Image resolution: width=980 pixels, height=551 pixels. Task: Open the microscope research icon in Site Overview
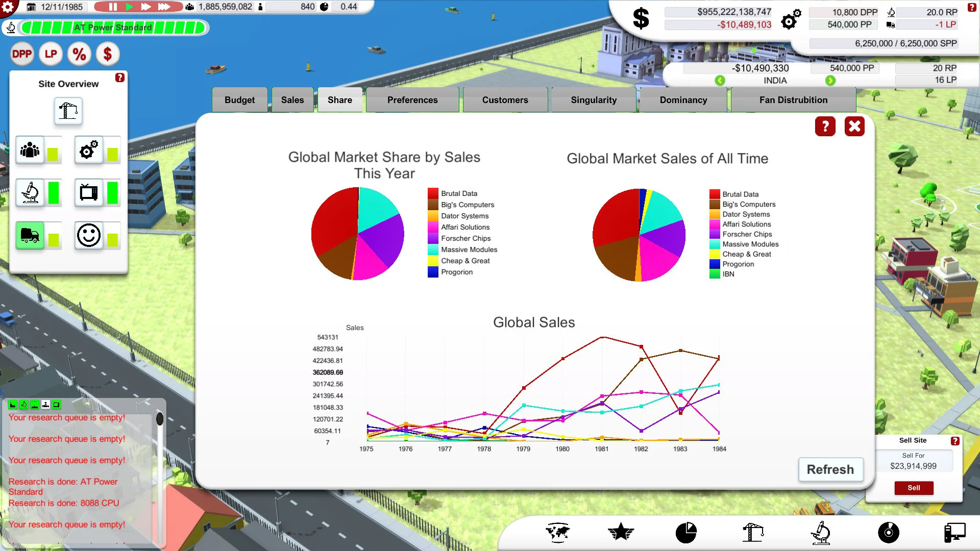coord(31,192)
